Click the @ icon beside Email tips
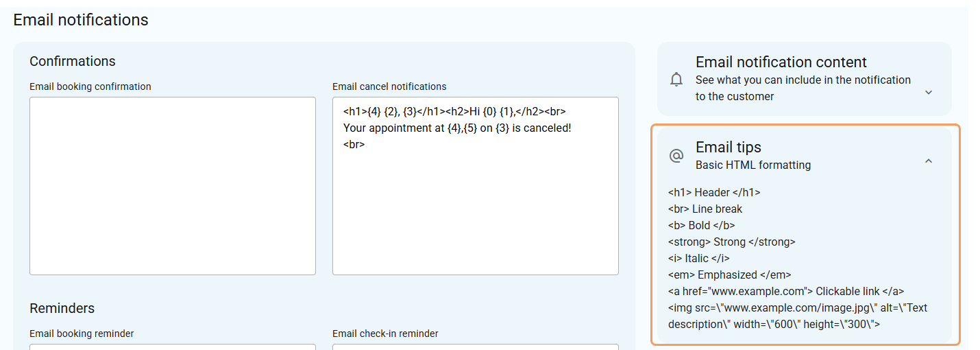 [676, 156]
